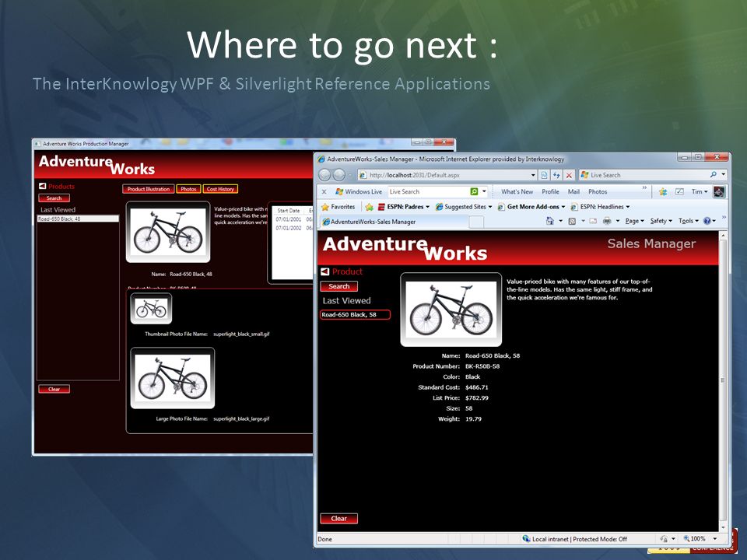Click the bike photo in Sales Manager
The height and width of the screenshot is (560, 747).
click(451, 310)
